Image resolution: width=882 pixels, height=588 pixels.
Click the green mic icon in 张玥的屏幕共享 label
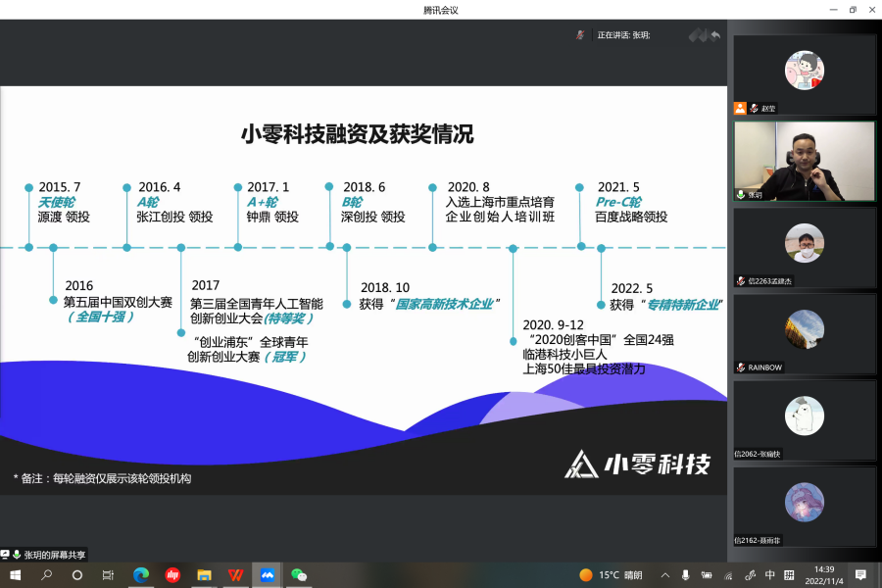point(17,555)
